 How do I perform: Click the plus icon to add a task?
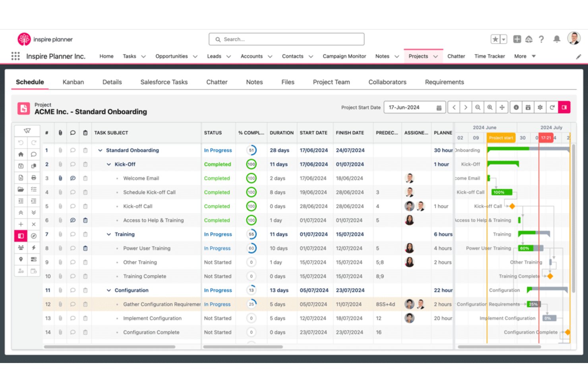tap(21, 224)
